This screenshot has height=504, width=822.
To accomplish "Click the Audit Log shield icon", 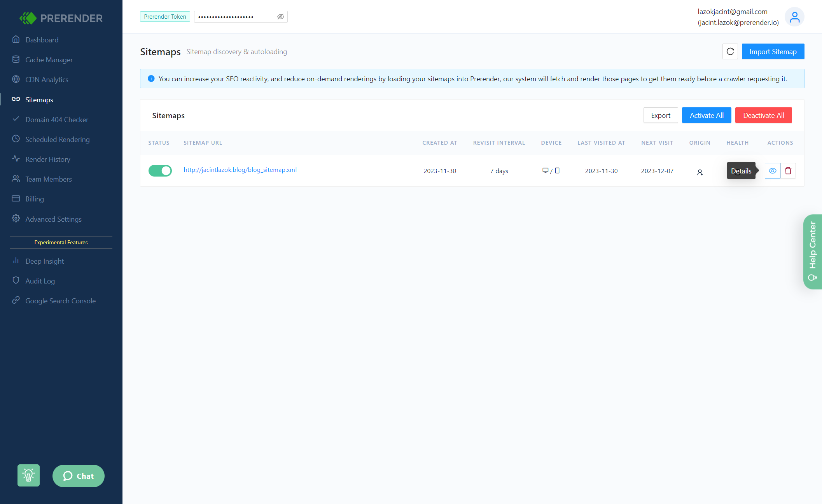I will tap(16, 280).
